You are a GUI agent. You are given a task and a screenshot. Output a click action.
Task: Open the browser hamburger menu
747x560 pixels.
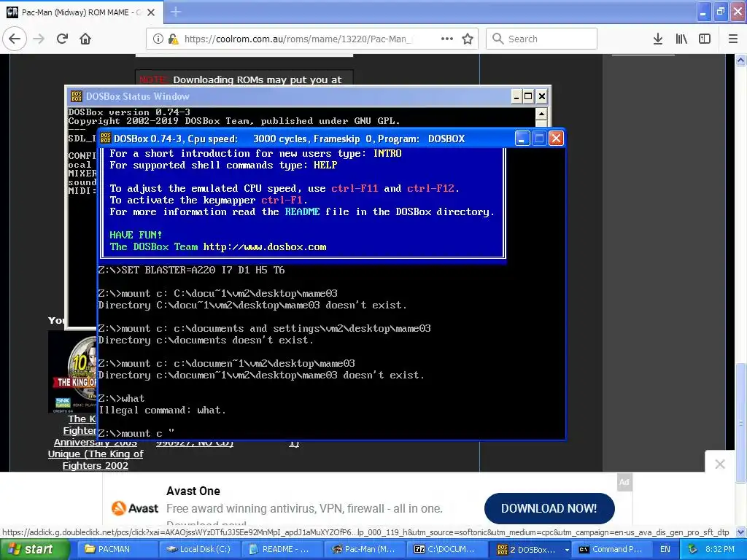pyautogui.click(x=733, y=39)
